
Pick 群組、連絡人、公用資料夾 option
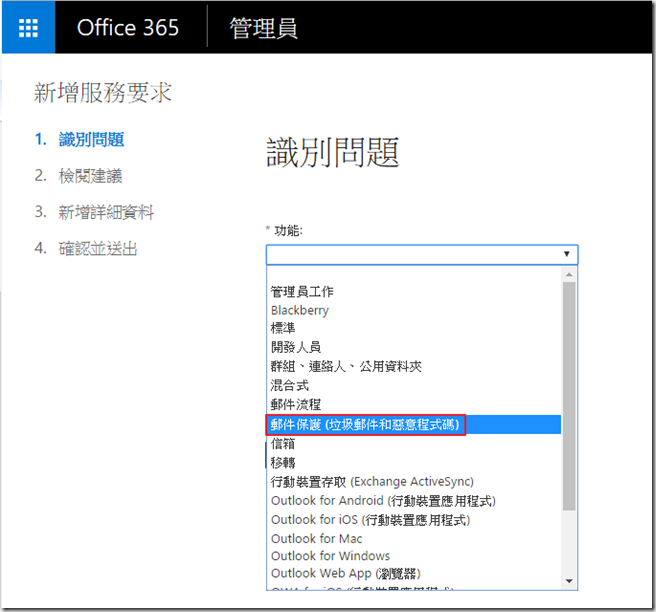[x=346, y=366]
